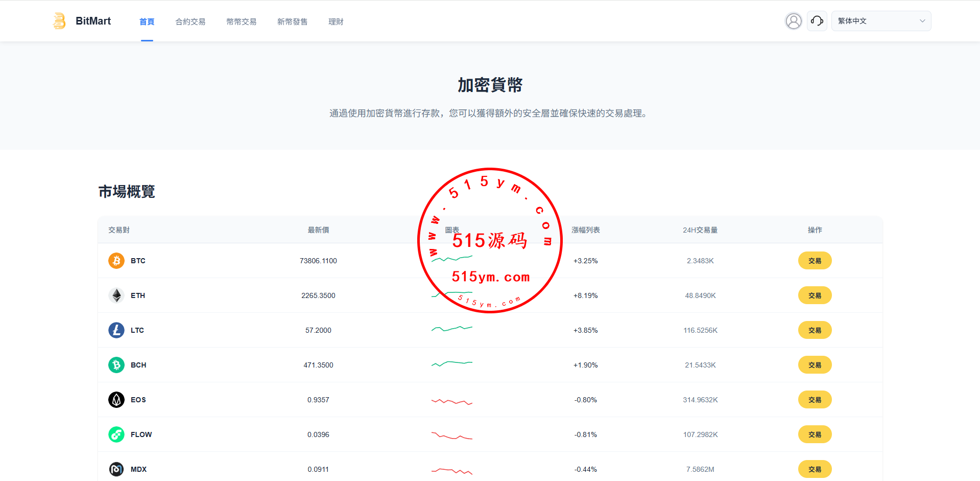This screenshot has width=980, height=481.
Task: Open the 合約交易 menu item
Action: point(190,21)
